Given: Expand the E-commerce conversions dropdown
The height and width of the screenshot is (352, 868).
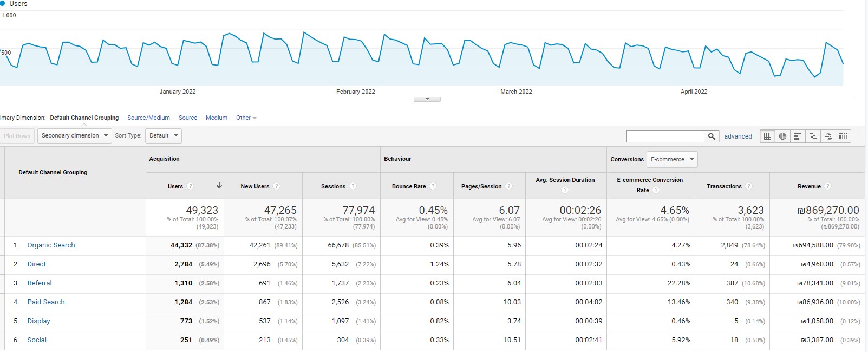Looking at the screenshot, I should pos(672,159).
